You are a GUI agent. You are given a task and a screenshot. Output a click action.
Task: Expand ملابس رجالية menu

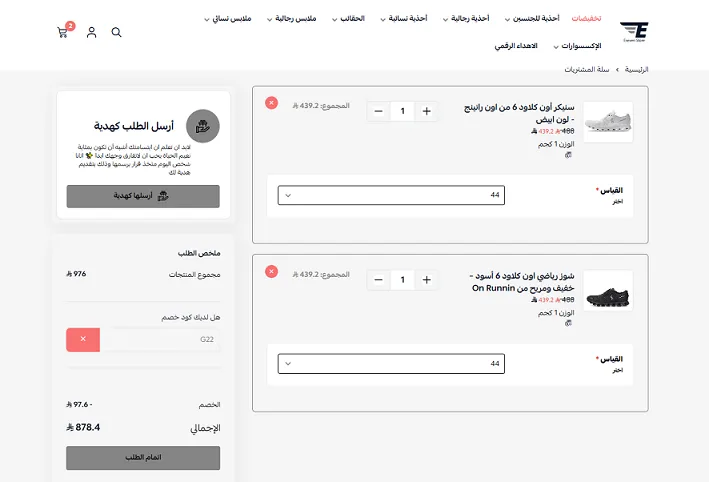click(x=291, y=19)
